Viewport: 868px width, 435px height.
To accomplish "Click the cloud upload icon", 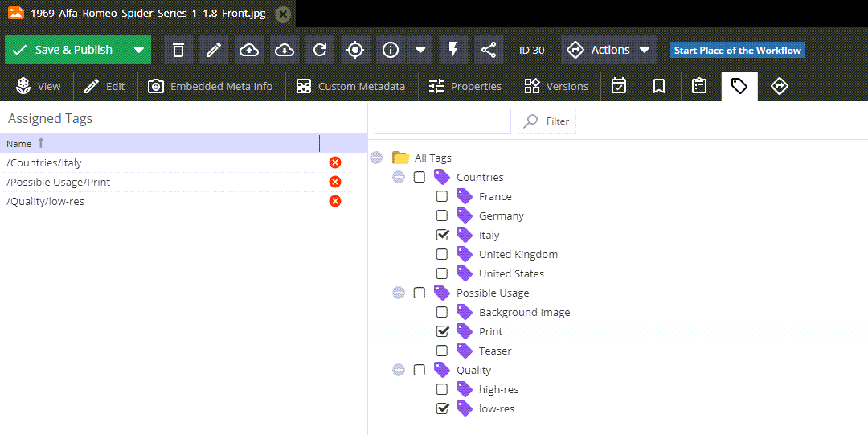I will (249, 50).
